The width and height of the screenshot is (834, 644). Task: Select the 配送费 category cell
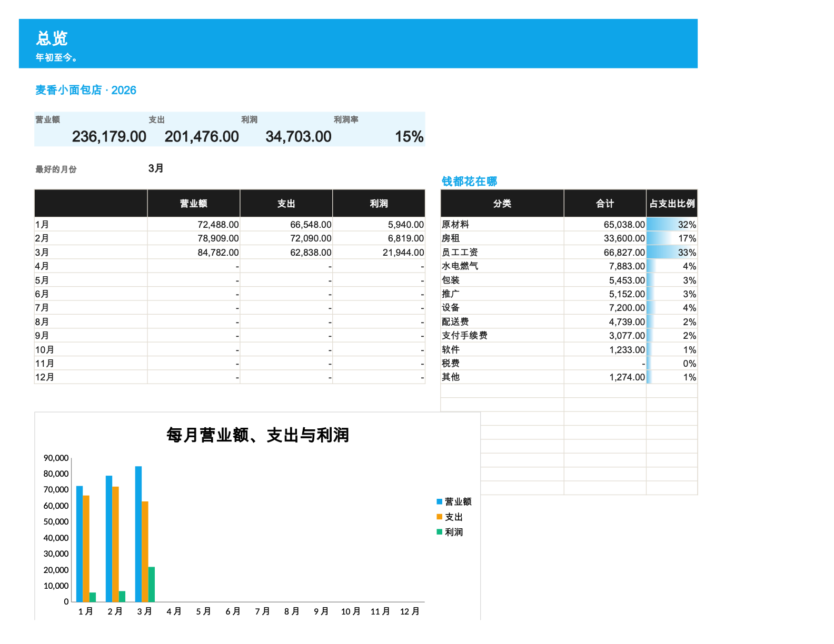(502, 322)
